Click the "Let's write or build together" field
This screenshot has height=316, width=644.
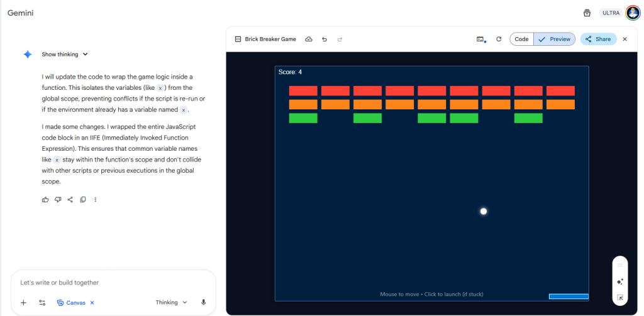click(x=113, y=283)
